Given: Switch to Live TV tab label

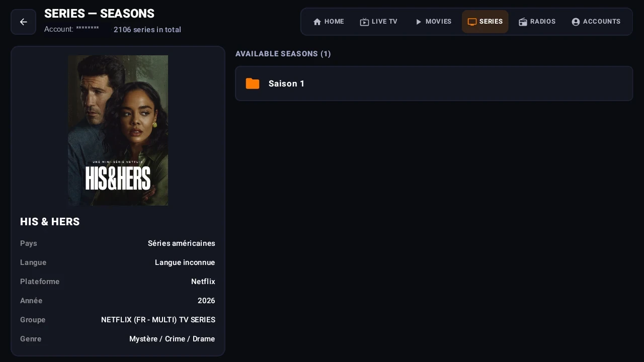Looking at the screenshot, I should click(x=384, y=22).
